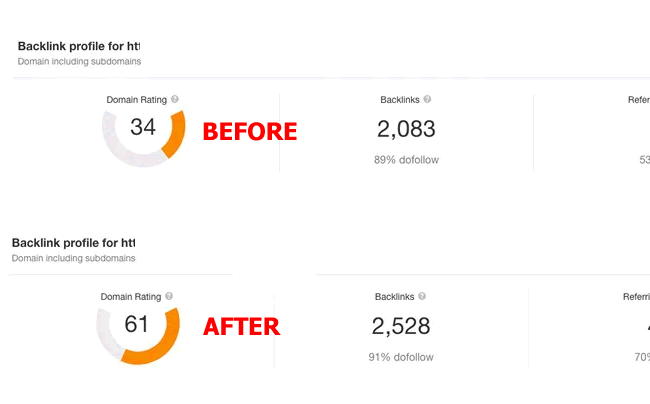Click the 89% dofollow text

coord(407,160)
